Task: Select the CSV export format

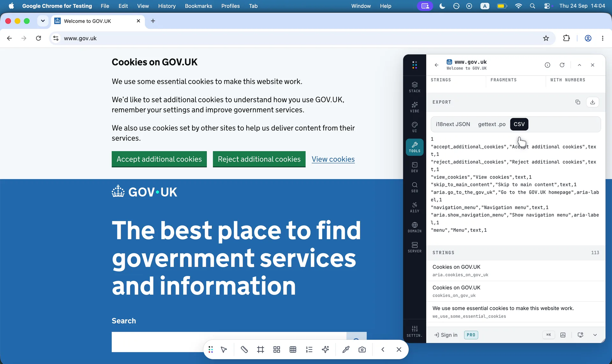Action: tap(519, 124)
